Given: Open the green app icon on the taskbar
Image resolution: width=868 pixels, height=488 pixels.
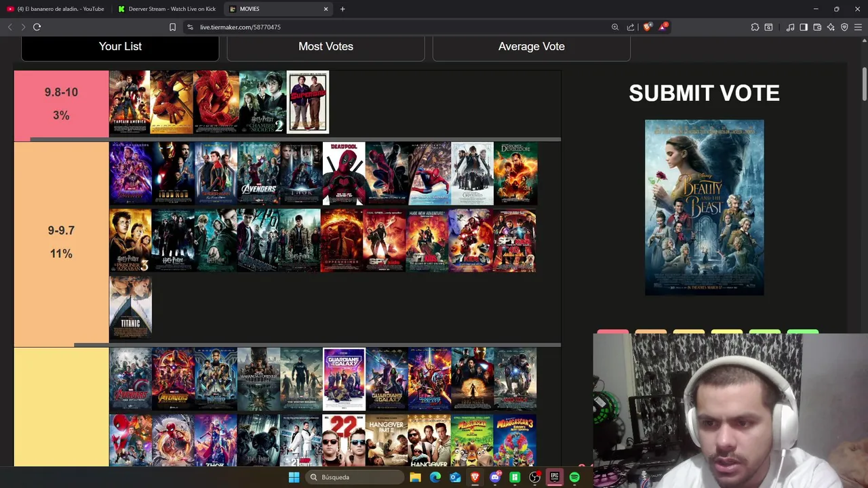Looking at the screenshot, I should (515, 477).
